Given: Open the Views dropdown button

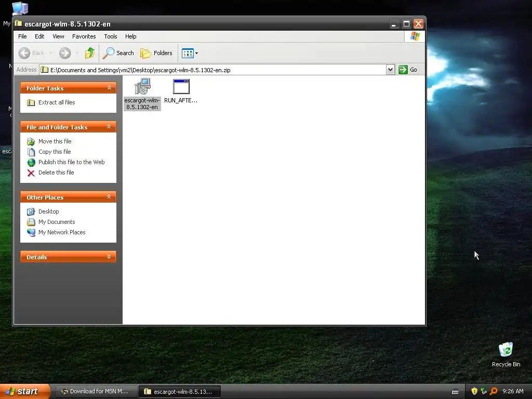Looking at the screenshot, I should tap(190, 53).
